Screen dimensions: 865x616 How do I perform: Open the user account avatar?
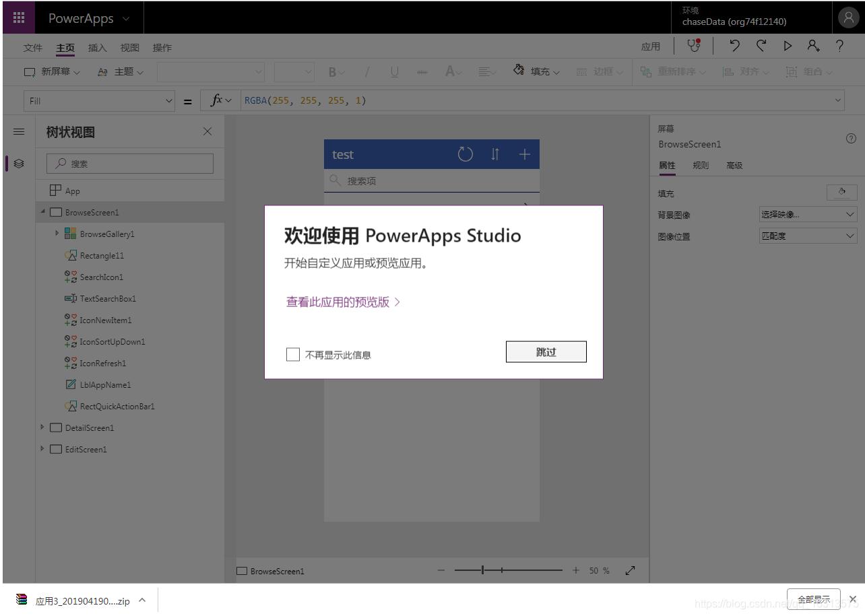point(848,18)
